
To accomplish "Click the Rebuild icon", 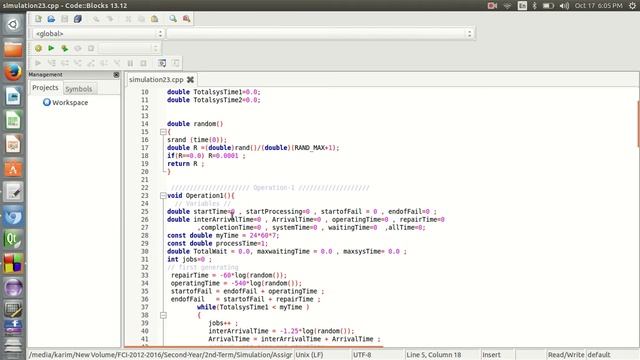I will pos(78,48).
